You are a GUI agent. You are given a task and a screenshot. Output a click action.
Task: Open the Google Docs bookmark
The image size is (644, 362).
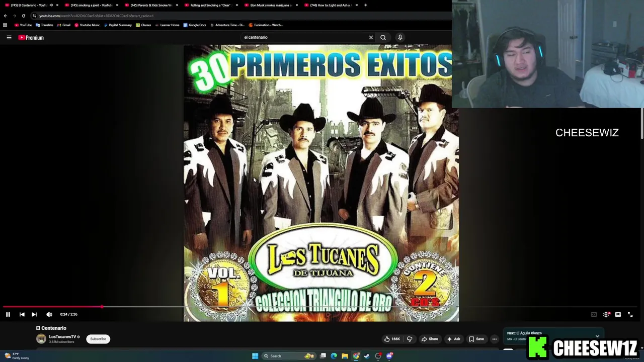click(x=195, y=25)
